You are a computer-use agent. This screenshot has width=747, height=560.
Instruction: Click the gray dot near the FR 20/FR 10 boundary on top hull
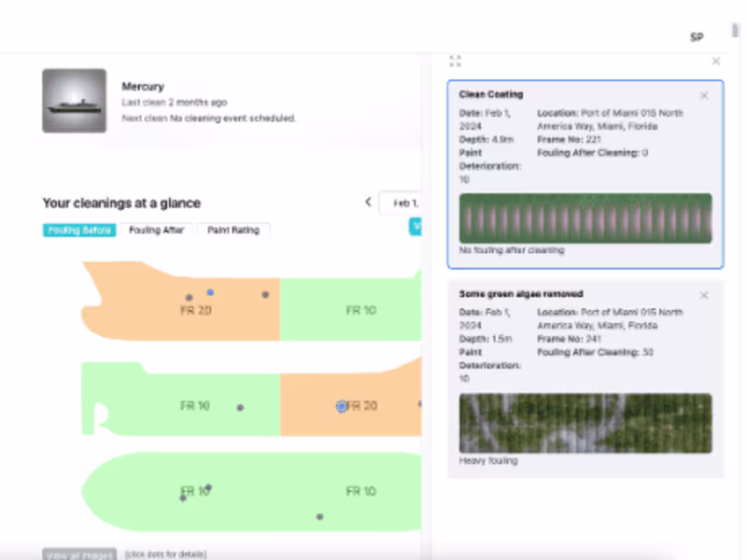coord(265,295)
